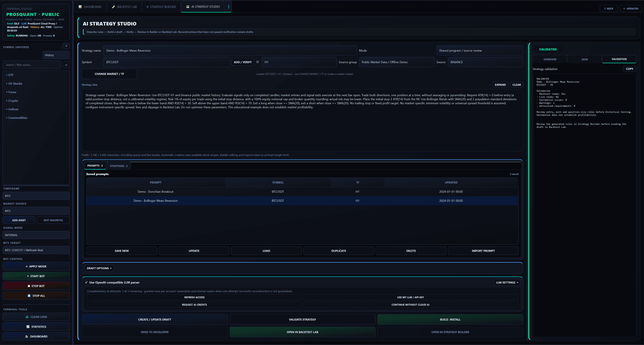The height and width of the screenshot is (345, 644).
Task: Open the Overview tab in validation panel
Action: point(550,59)
